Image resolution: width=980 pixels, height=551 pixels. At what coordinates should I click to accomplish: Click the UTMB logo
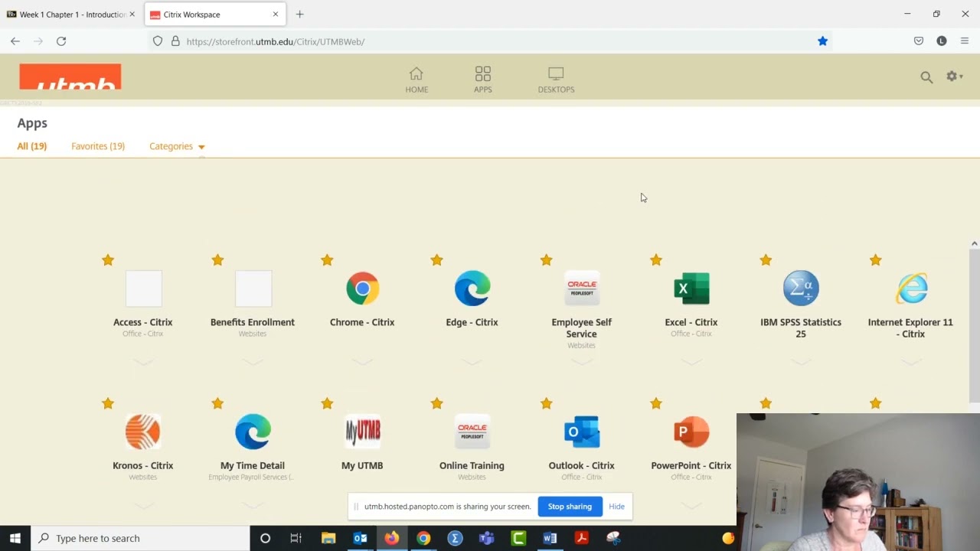(x=70, y=77)
